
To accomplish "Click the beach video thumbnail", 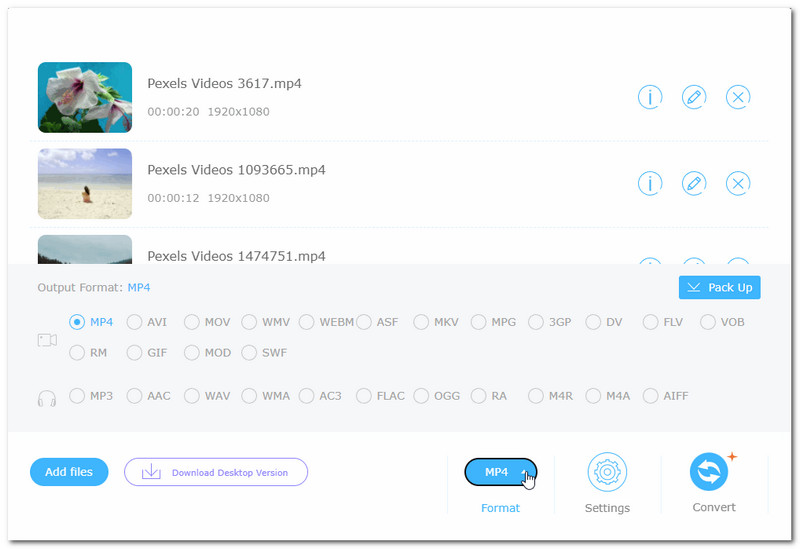I will pos(85,183).
